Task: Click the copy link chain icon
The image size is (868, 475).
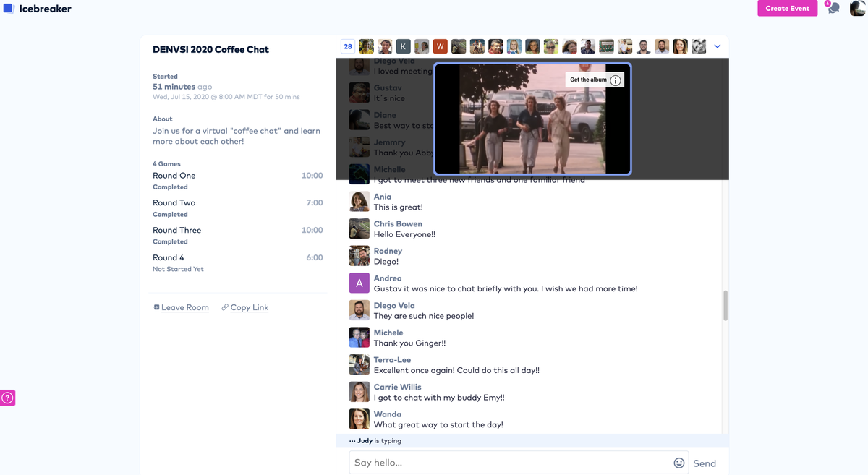Action: (225, 307)
